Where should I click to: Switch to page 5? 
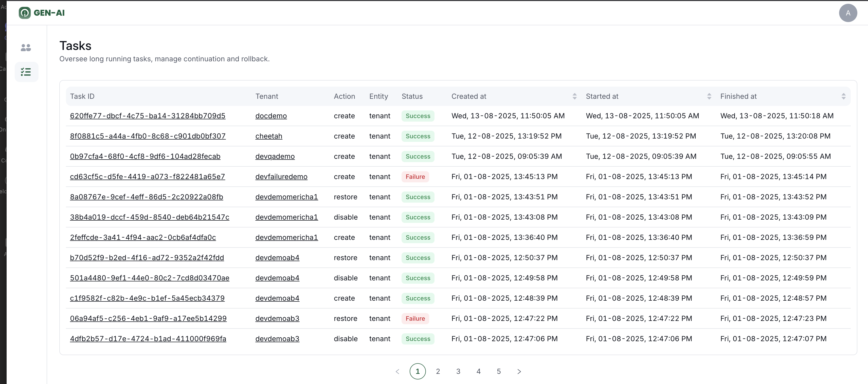pyautogui.click(x=499, y=371)
